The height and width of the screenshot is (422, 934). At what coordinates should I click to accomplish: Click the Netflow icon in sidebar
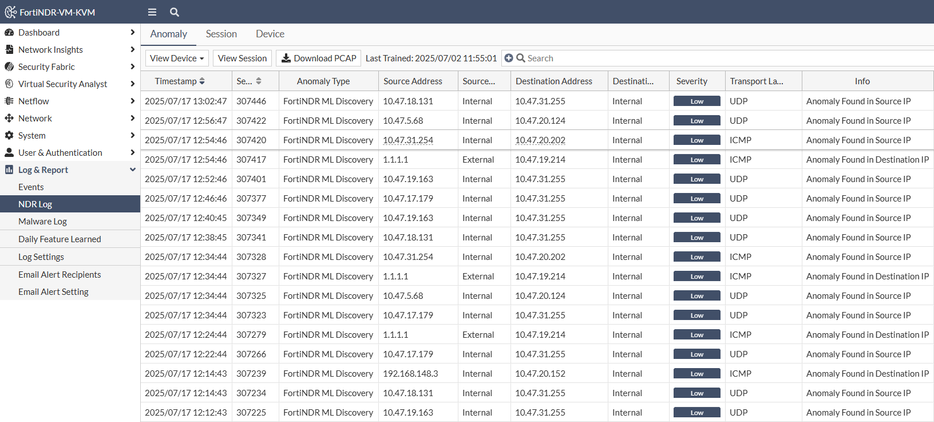(9, 101)
